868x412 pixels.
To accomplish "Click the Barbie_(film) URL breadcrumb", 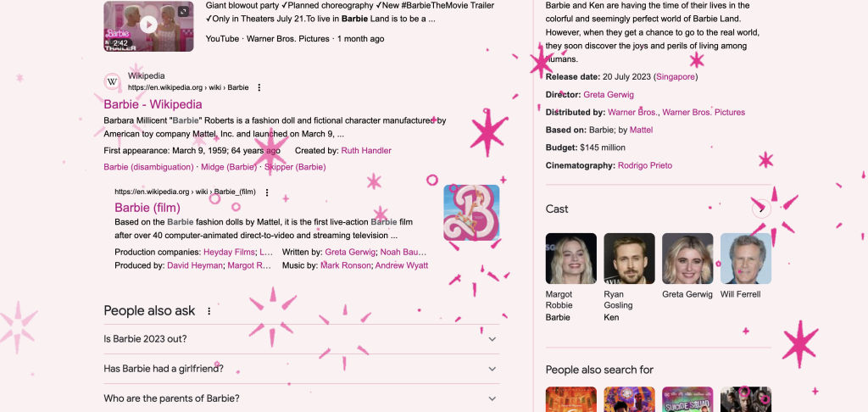I will (x=185, y=192).
